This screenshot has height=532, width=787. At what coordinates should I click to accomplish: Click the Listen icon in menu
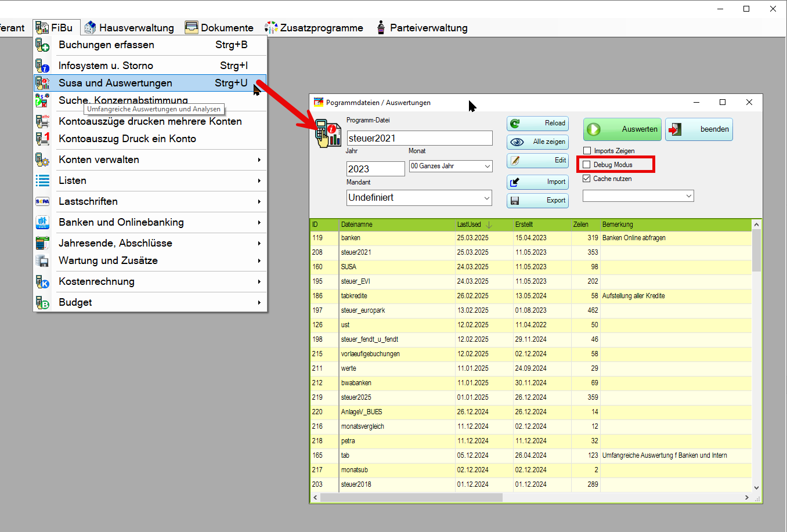(x=42, y=180)
